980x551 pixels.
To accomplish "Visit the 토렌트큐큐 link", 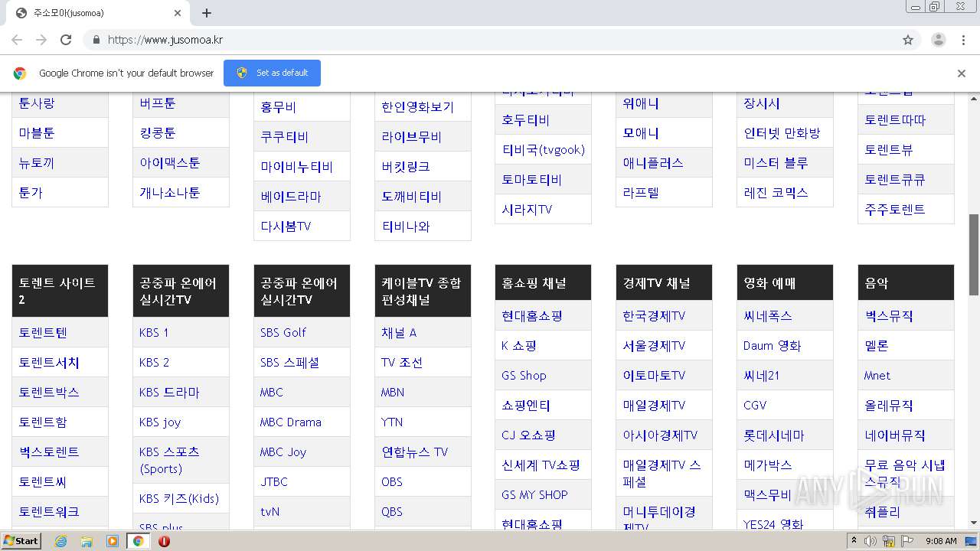I will point(895,180).
